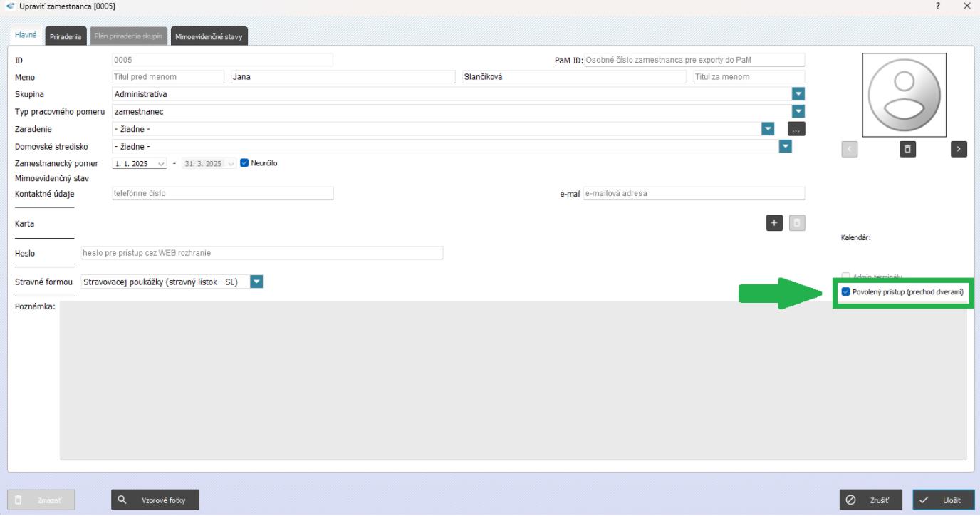
Task: Close the Upraviť zamestnanca window
Action: 966,6
